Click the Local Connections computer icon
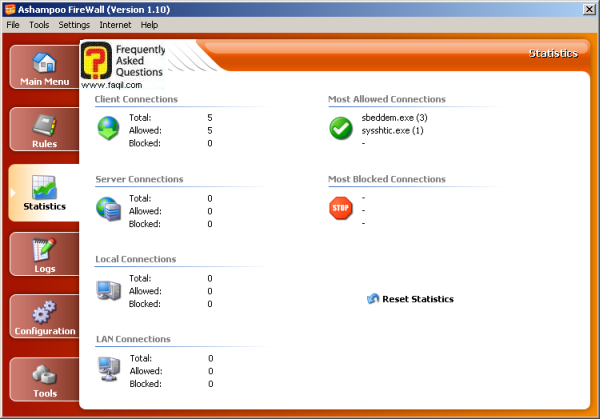Screen dimensions: 600x419 [x=108, y=290]
